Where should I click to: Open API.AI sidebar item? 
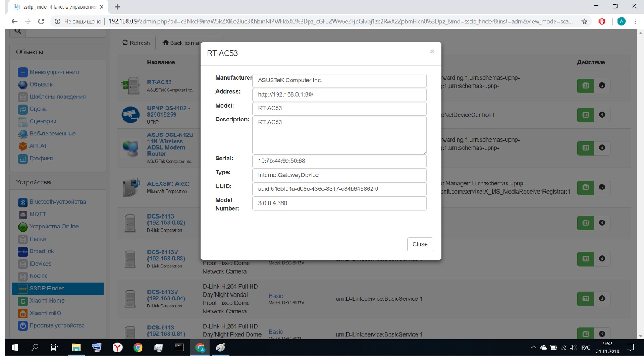(x=37, y=146)
